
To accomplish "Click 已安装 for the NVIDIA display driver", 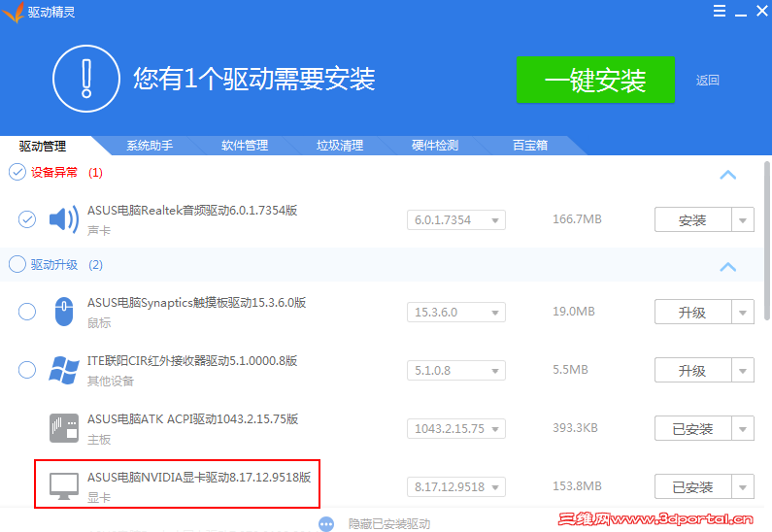I will click(692, 486).
